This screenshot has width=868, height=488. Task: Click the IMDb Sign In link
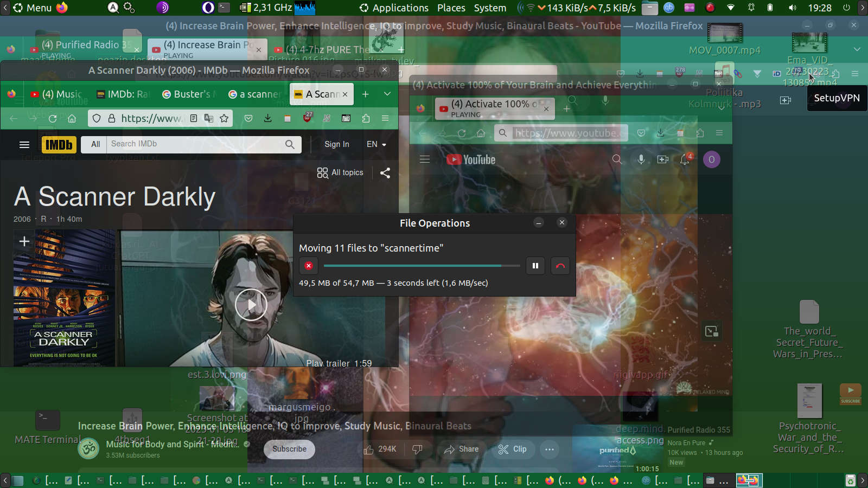[337, 144]
